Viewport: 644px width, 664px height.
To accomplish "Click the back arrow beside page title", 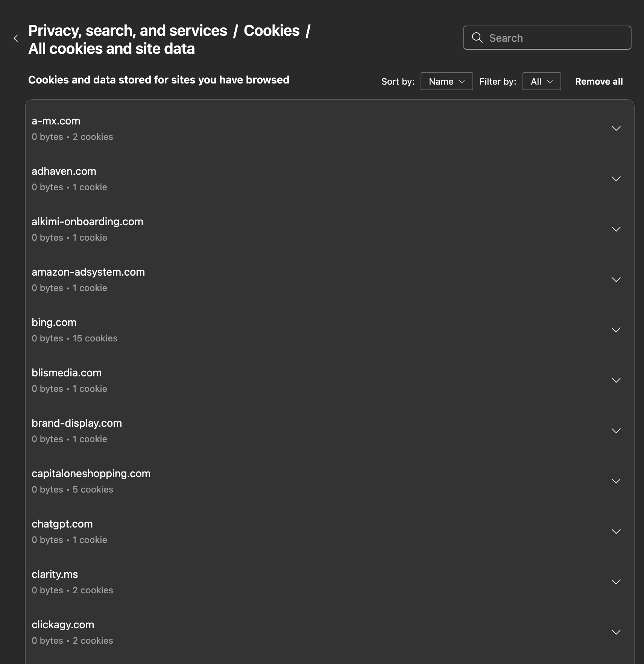I will click(x=16, y=38).
